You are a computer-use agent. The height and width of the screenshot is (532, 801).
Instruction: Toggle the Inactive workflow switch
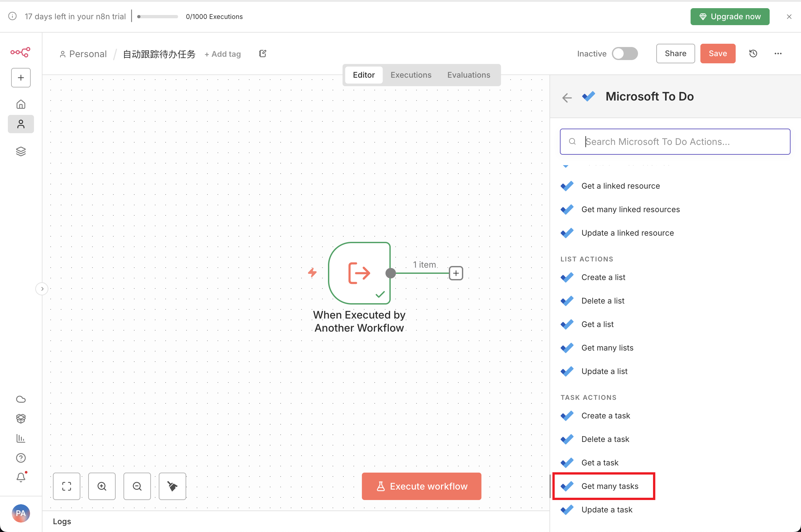pyautogui.click(x=624, y=54)
